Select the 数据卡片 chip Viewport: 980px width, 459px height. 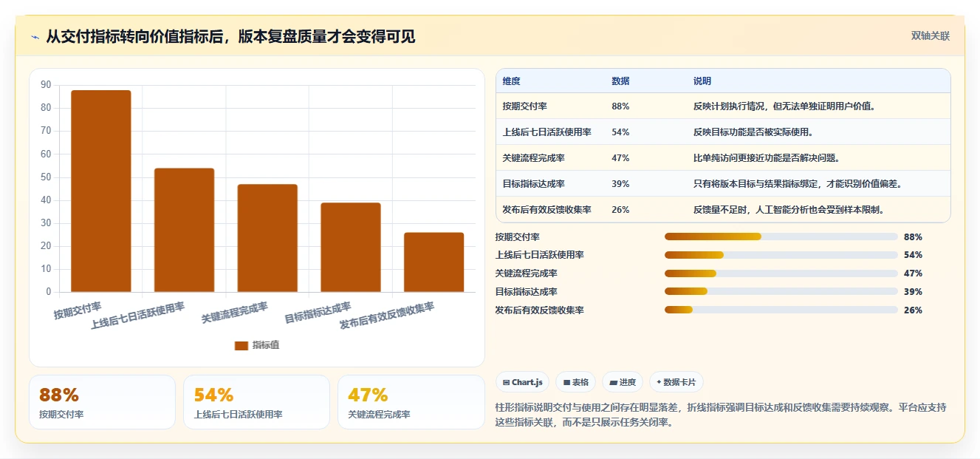[x=676, y=382]
